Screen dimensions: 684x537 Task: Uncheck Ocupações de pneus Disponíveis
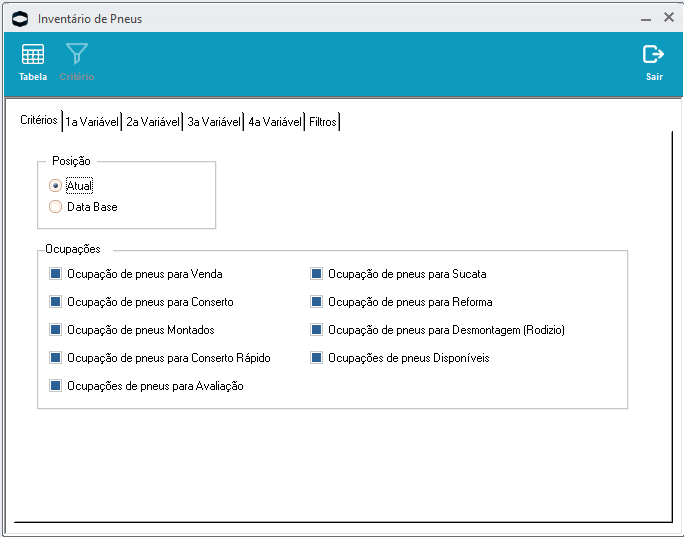317,357
